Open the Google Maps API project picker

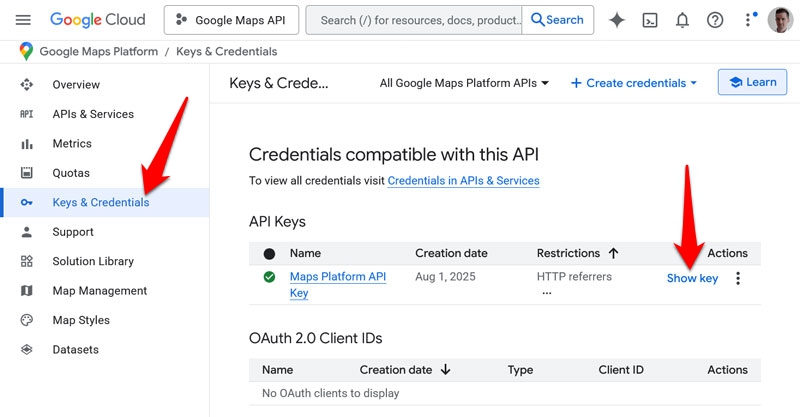[231, 20]
